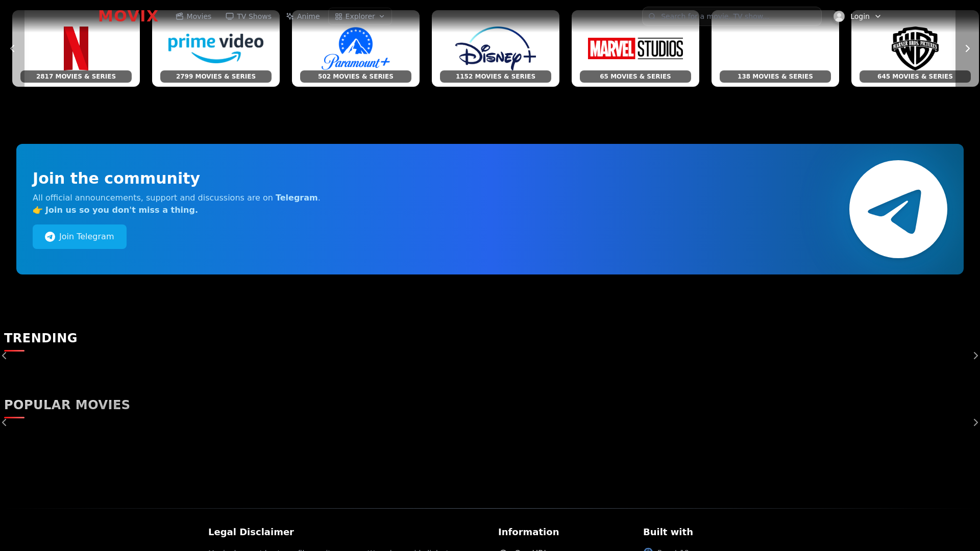Show previous providers with the left carousel arrow

13,48
